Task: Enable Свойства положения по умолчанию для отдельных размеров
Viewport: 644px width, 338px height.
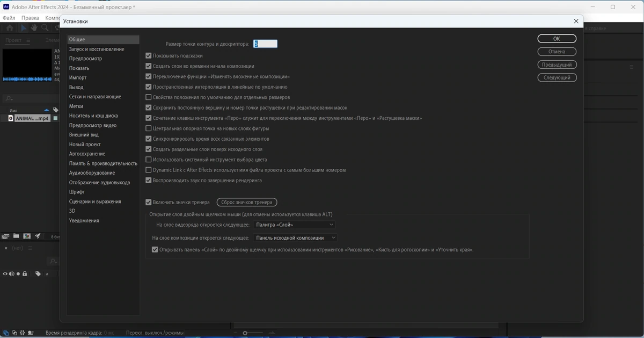Action: 149,97
